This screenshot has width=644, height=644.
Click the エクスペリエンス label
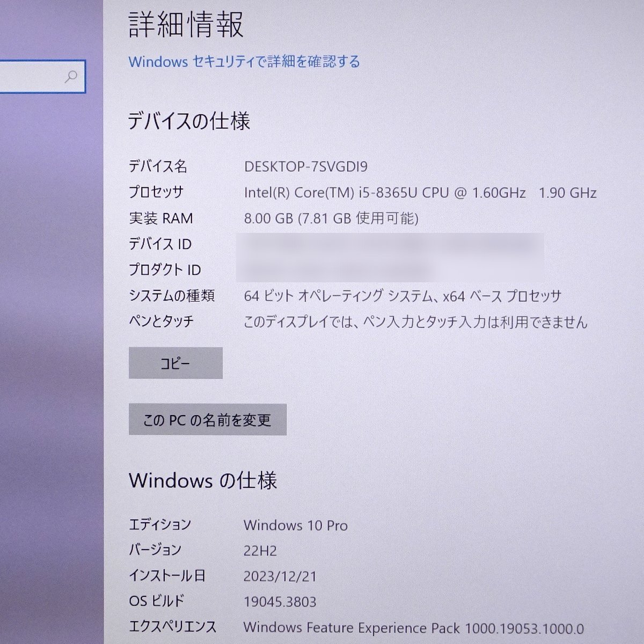[x=173, y=626]
